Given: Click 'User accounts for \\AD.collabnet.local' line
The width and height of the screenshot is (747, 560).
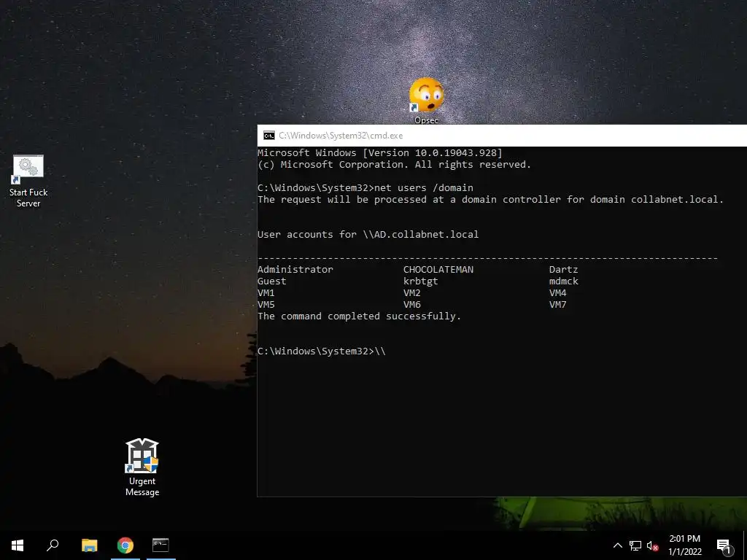Looking at the screenshot, I should [x=368, y=234].
